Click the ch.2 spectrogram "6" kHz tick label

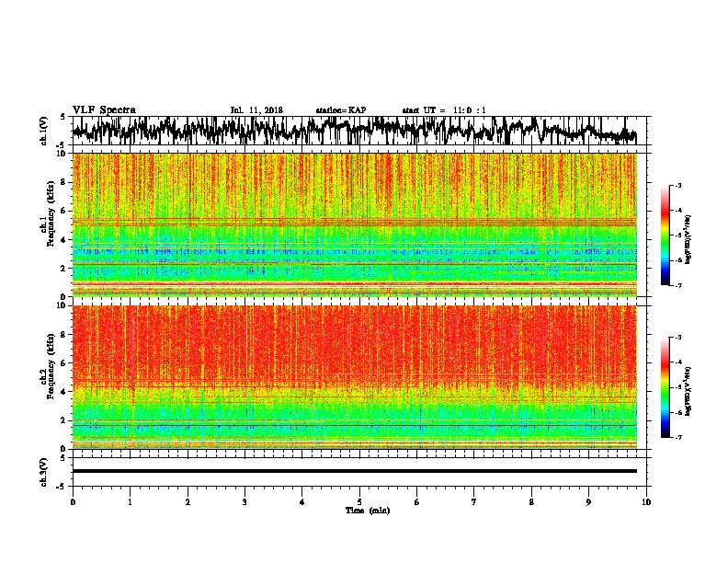point(64,363)
